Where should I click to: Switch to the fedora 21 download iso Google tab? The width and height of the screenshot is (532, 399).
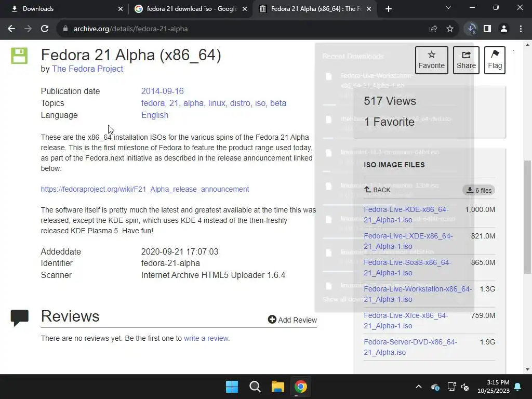pos(190,9)
